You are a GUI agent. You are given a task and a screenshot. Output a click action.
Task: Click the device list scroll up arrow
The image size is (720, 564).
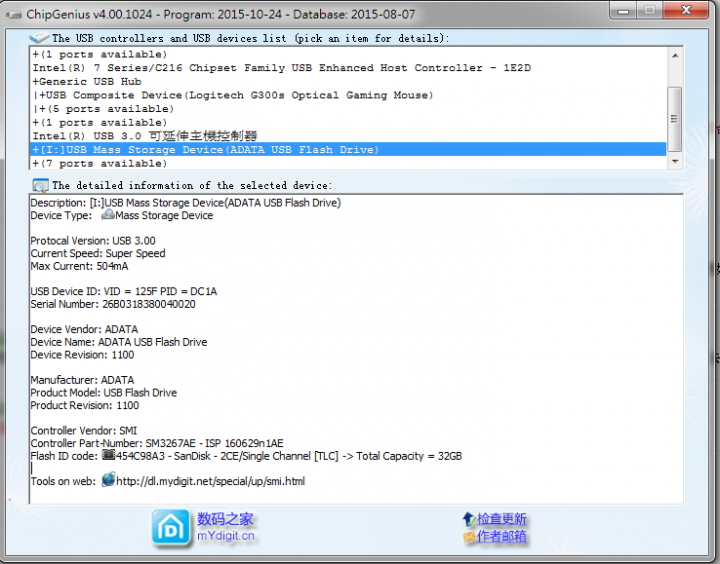point(675,55)
